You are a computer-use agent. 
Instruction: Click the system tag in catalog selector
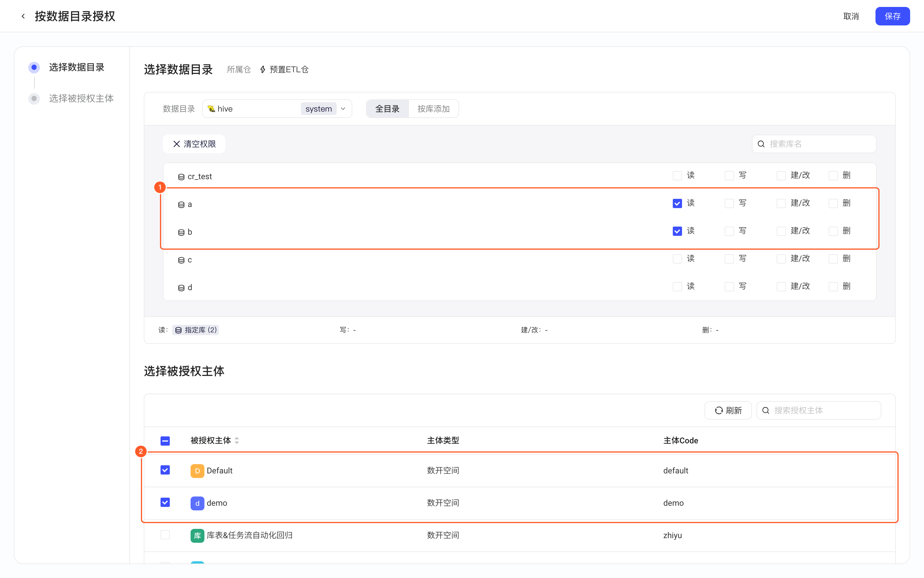coord(318,109)
